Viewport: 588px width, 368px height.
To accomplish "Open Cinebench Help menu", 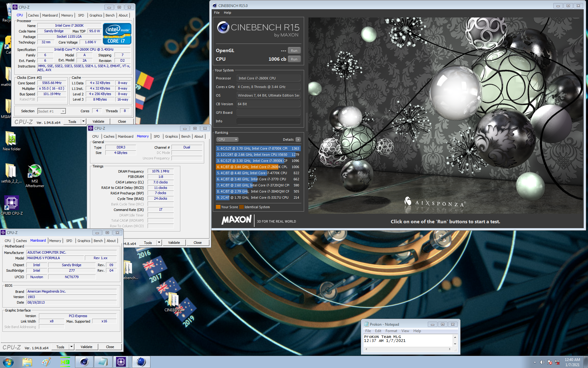I will pos(227,13).
